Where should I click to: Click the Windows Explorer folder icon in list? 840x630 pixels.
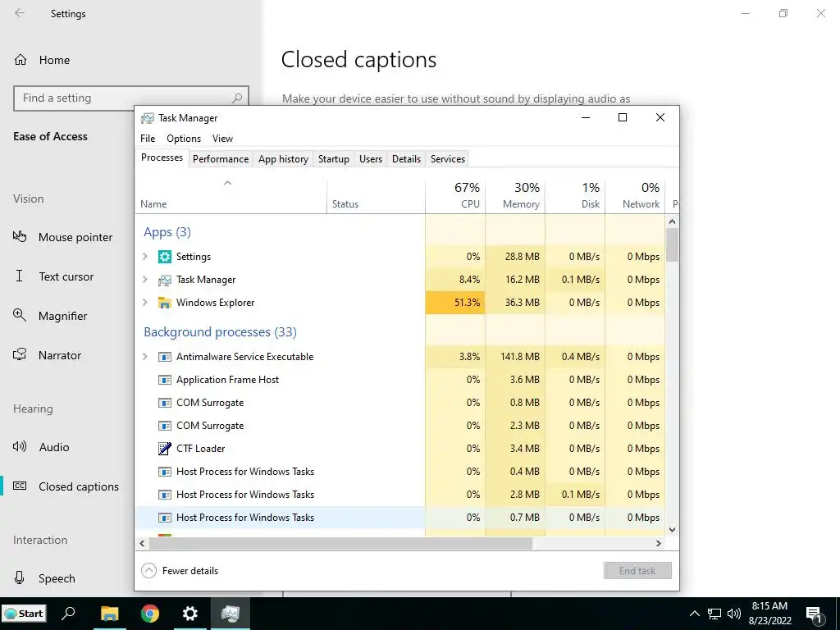pos(164,303)
